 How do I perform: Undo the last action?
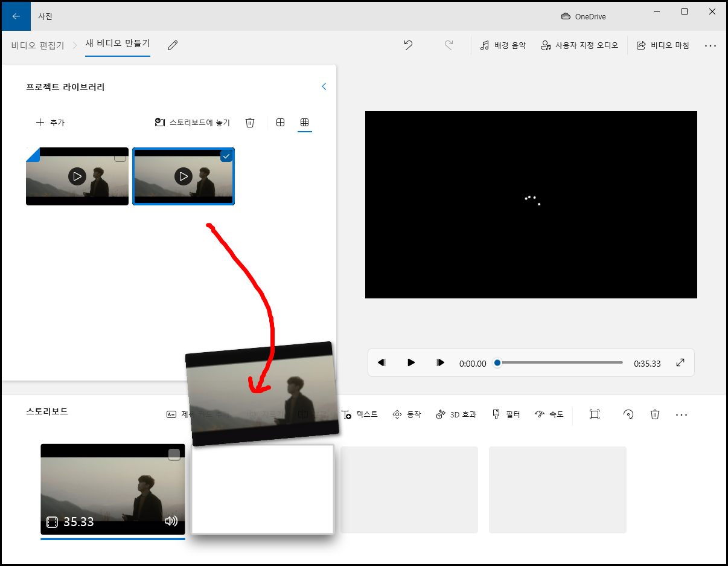coord(409,45)
